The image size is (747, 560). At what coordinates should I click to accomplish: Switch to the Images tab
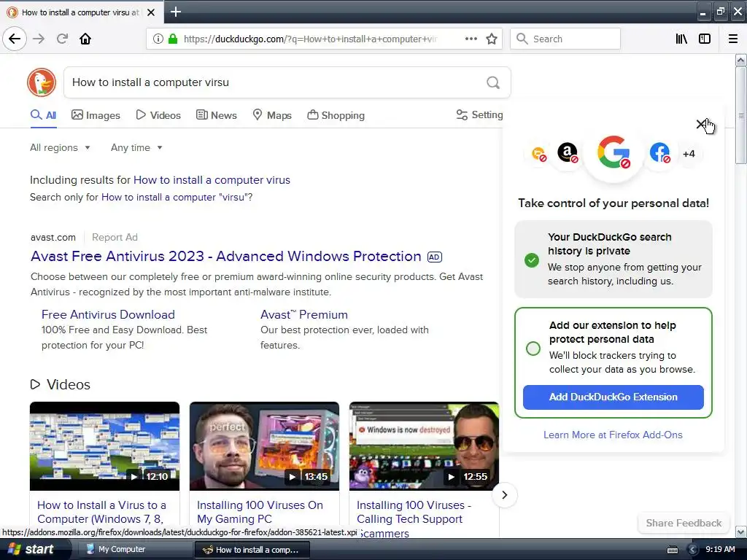pos(96,115)
